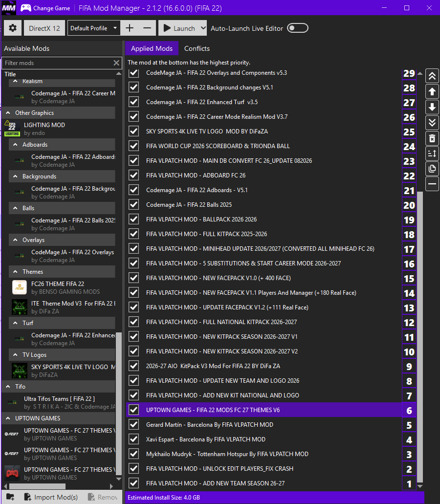Uncheck FULL KITPACK 2025-2026 mod
The height and width of the screenshot is (504, 440).
133,234
